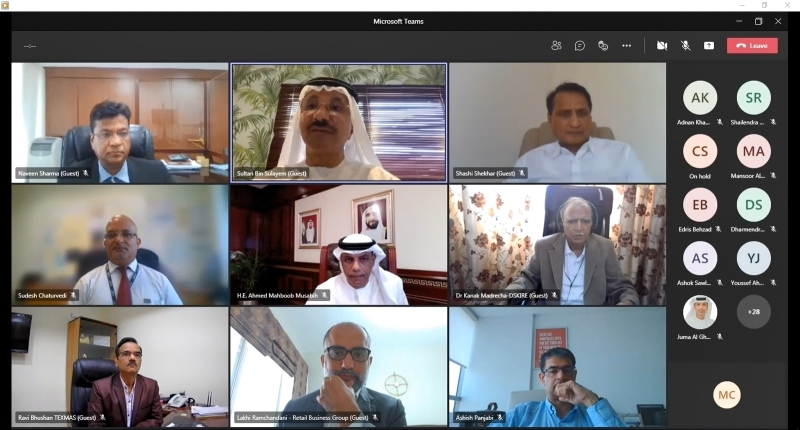Viewport: 800px width, 430px height.
Task: Open the meeting chat panel
Action: click(x=580, y=45)
